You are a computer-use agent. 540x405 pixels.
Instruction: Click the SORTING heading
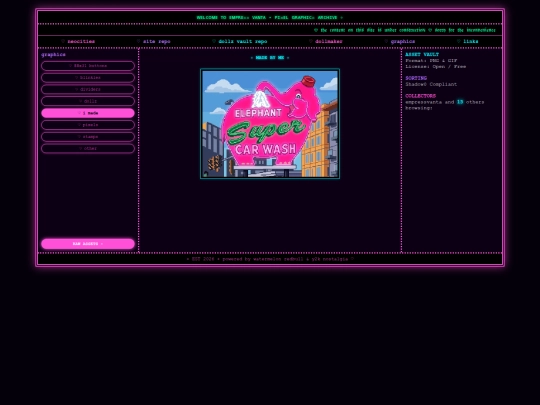tap(416, 78)
